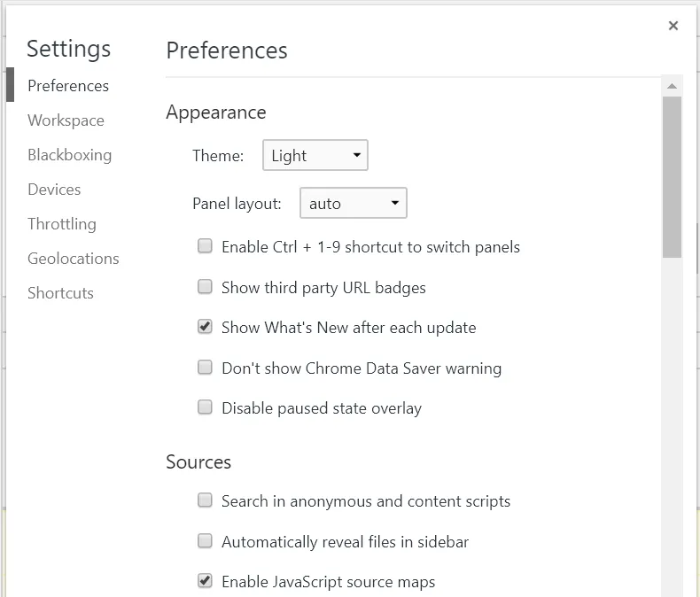Viewport: 700px width, 597px height.
Task: Close the Settings dialog with the X icon
Action: tap(673, 26)
